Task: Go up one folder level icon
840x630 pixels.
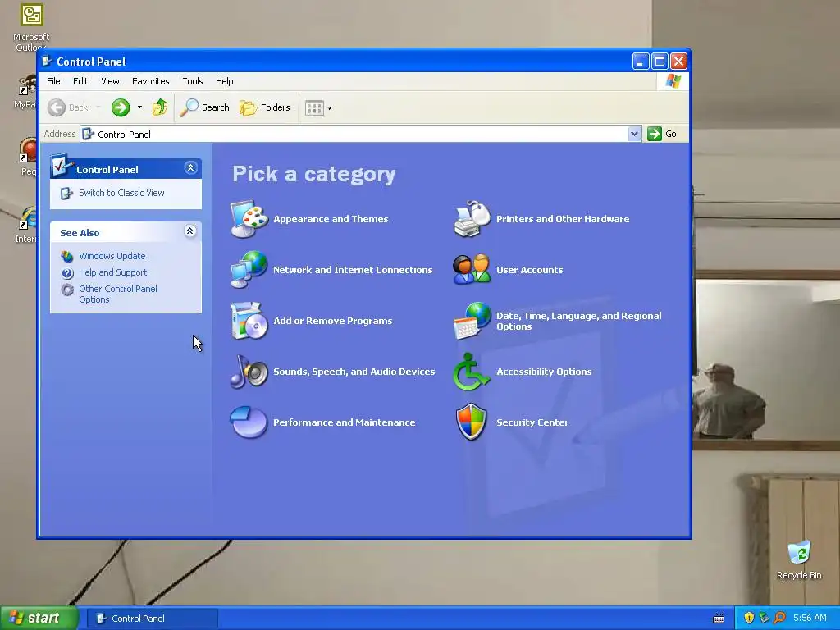Action: click(x=160, y=107)
